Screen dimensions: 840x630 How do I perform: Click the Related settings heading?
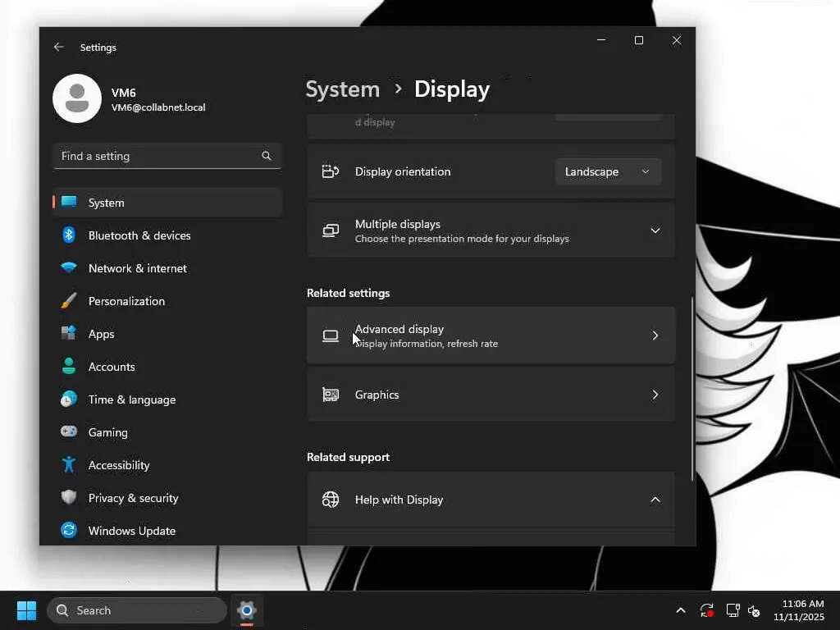click(348, 293)
